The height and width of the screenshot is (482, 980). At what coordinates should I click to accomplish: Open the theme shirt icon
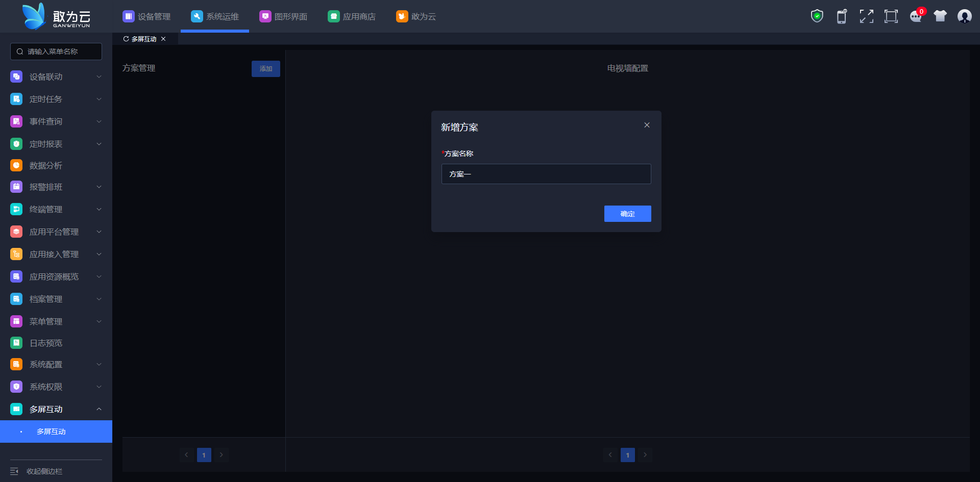click(940, 16)
